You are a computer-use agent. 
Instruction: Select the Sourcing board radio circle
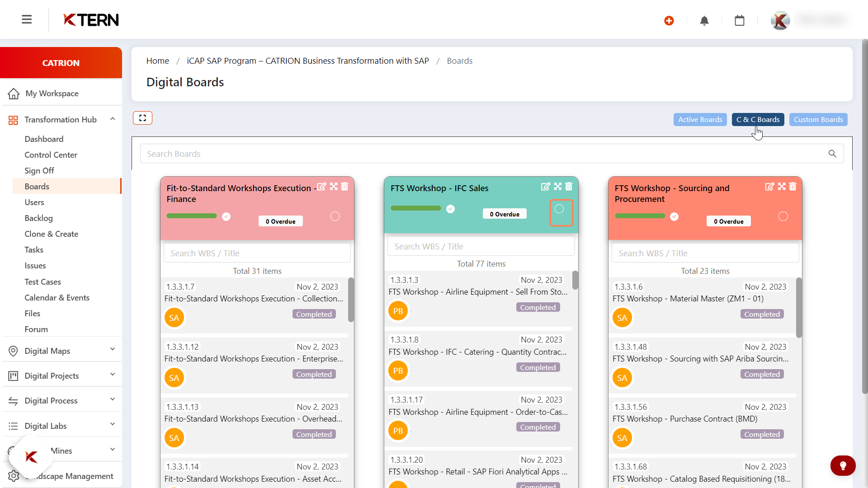click(x=783, y=216)
